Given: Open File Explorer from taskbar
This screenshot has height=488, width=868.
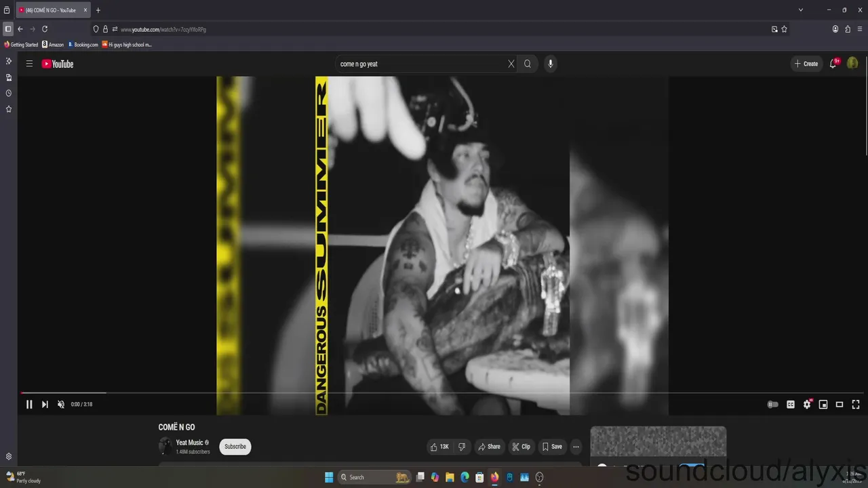Looking at the screenshot, I should coord(450,477).
